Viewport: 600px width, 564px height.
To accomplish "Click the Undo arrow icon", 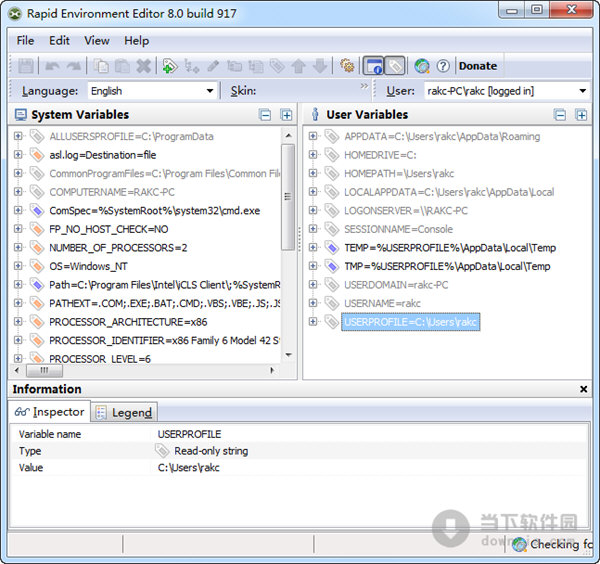I will (52, 66).
